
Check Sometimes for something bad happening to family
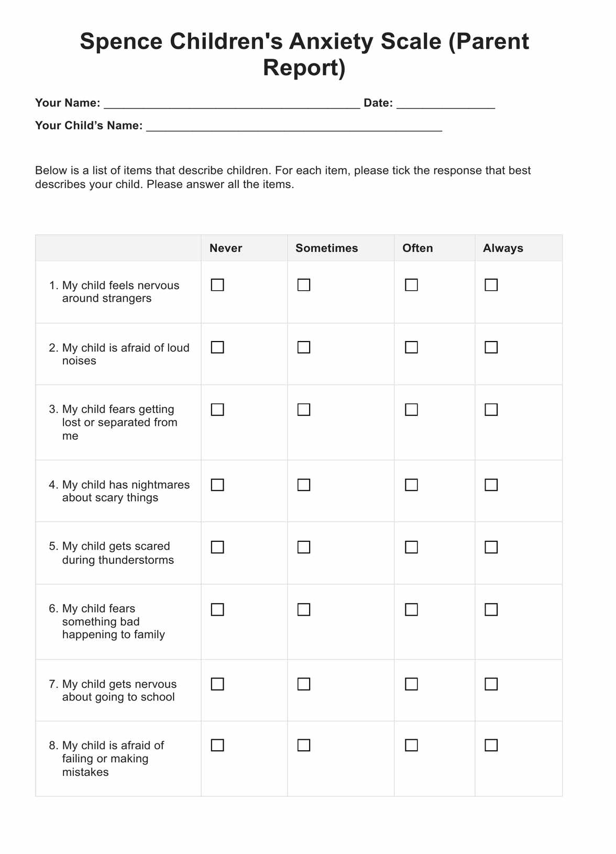coord(304,609)
